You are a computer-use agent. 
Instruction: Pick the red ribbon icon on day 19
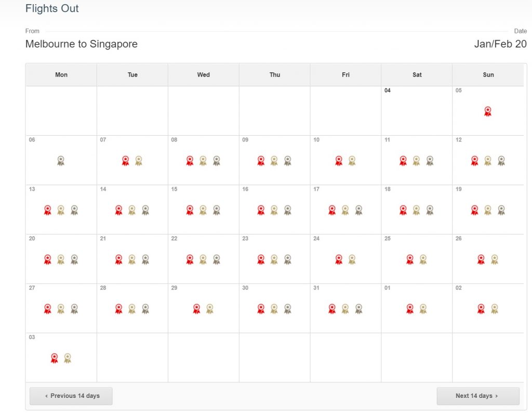click(x=475, y=210)
